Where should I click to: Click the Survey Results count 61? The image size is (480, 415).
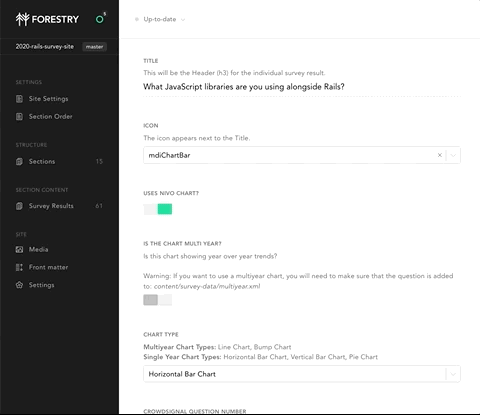tap(99, 206)
